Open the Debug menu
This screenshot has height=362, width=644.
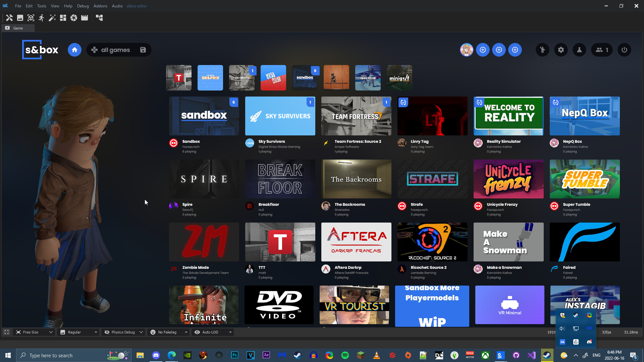click(x=83, y=6)
